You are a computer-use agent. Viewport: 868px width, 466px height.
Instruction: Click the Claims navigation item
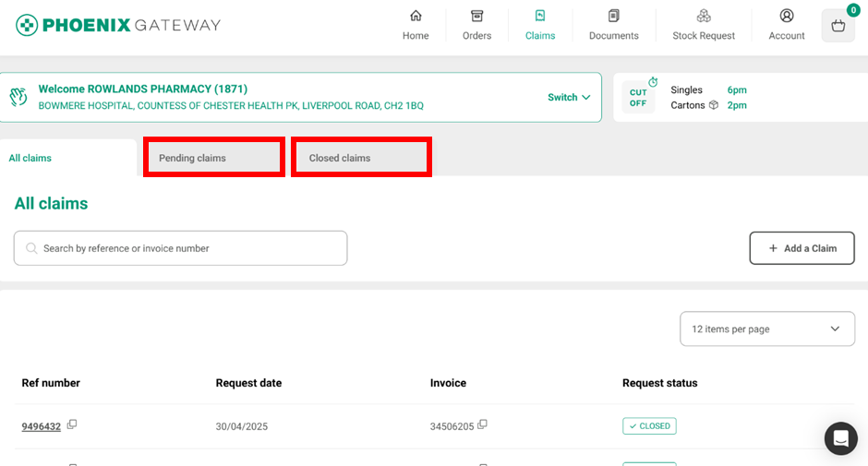tap(540, 25)
